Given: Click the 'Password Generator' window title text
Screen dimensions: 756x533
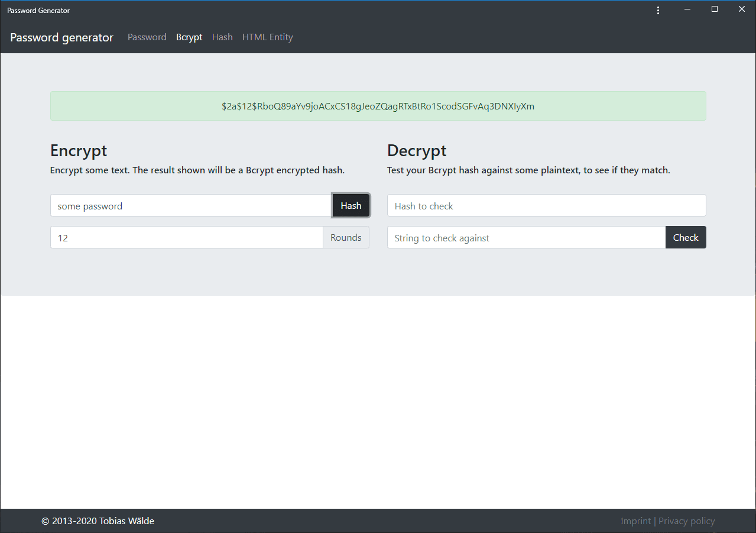Looking at the screenshot, I should point(38,11).
